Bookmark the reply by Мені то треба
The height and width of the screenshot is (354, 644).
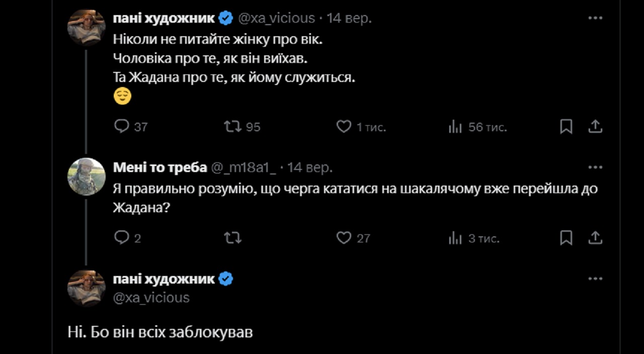pyautogui.click(x=566, y=237)
